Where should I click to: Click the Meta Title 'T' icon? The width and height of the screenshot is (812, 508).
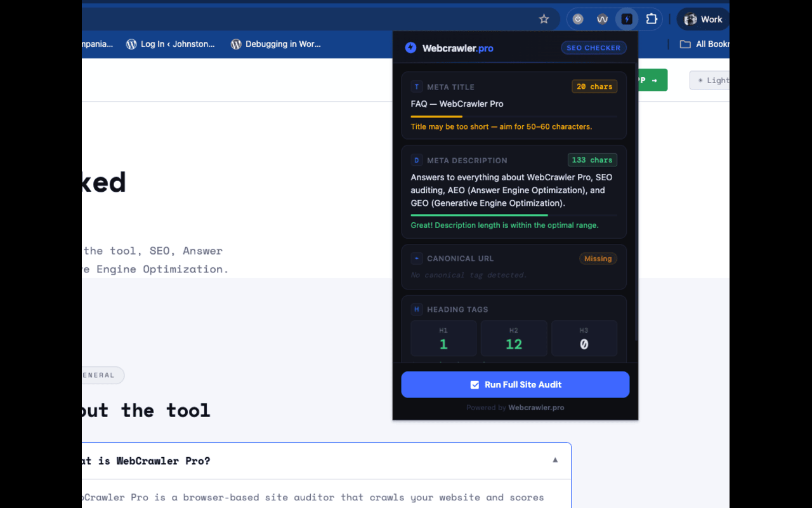tap(417, 87)
